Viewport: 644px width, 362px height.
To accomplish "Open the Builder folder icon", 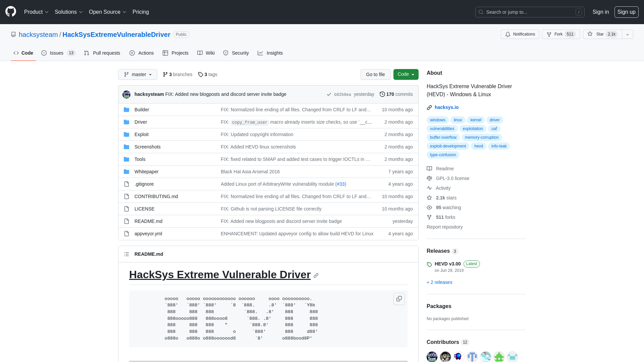I will coord(126,110).
